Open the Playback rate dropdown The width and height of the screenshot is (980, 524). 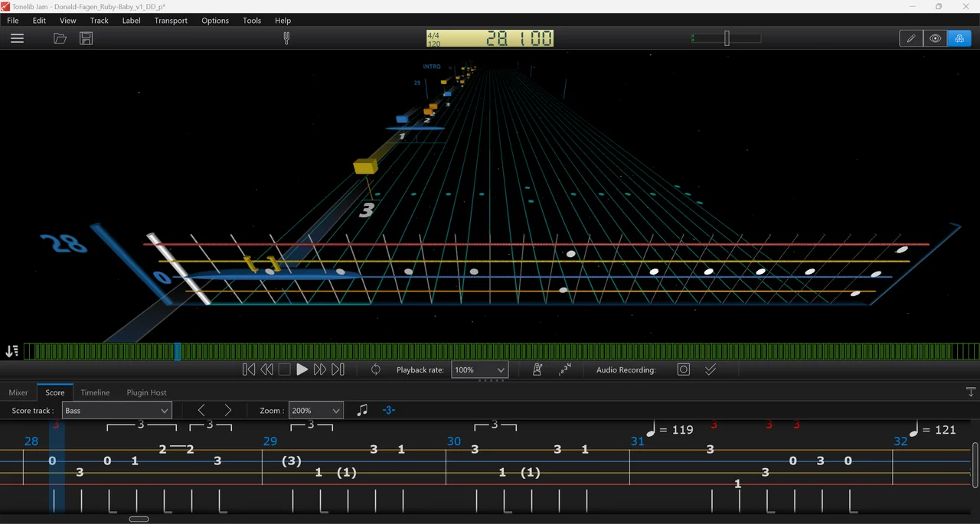(479, 369)
